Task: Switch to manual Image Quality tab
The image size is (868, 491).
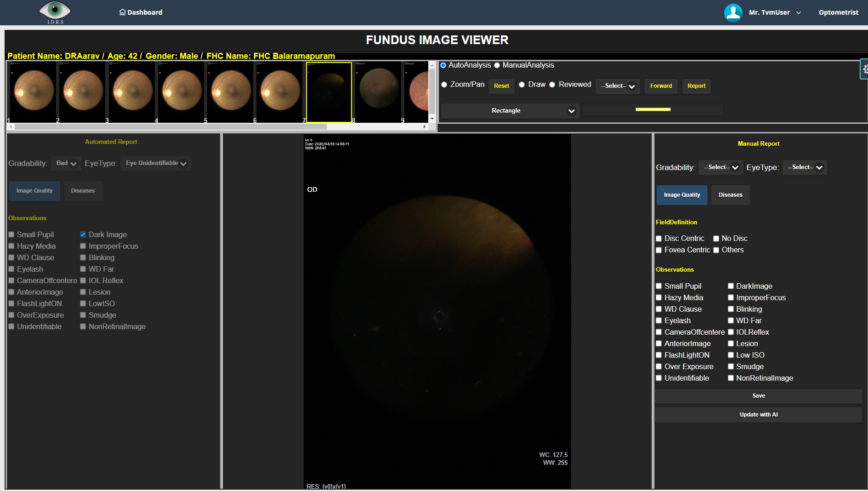Action: [682, 195]
